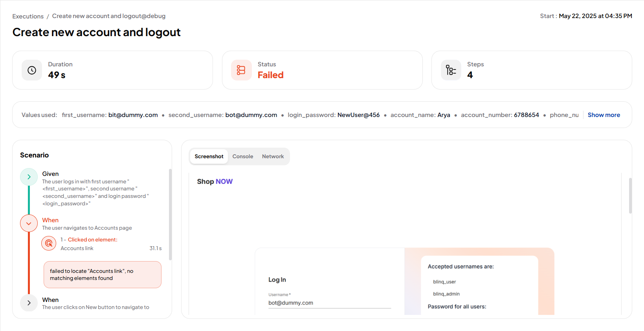The image size is (644, 331).
Task: Go to Executions breadcrumb
Action: point(28,16)
